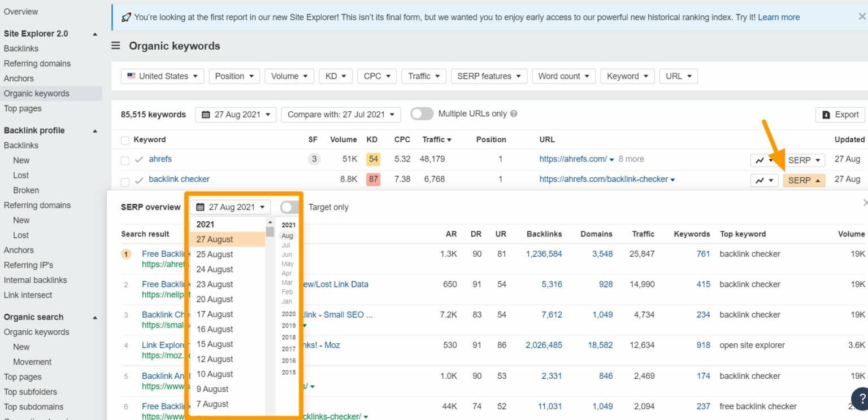Toggle the Multiple URLs only switch
This screenshot has height=420, width=868.
tap(422, 114)
